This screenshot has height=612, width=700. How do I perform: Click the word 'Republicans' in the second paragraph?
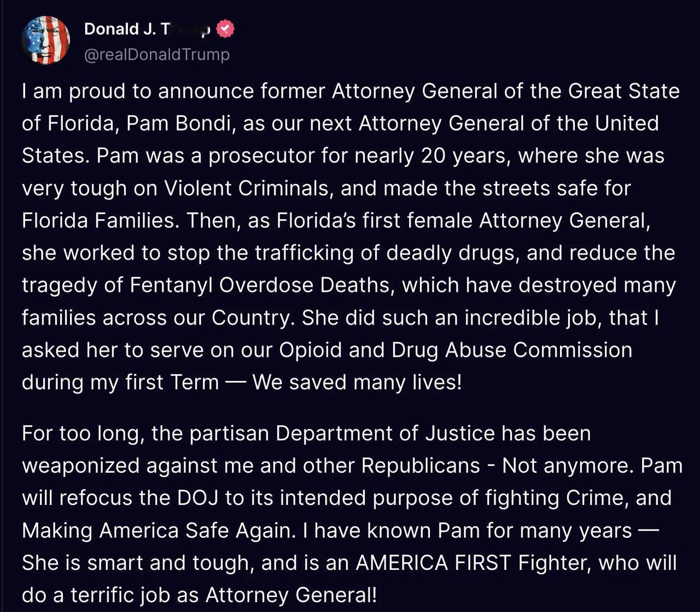[421, 466]
